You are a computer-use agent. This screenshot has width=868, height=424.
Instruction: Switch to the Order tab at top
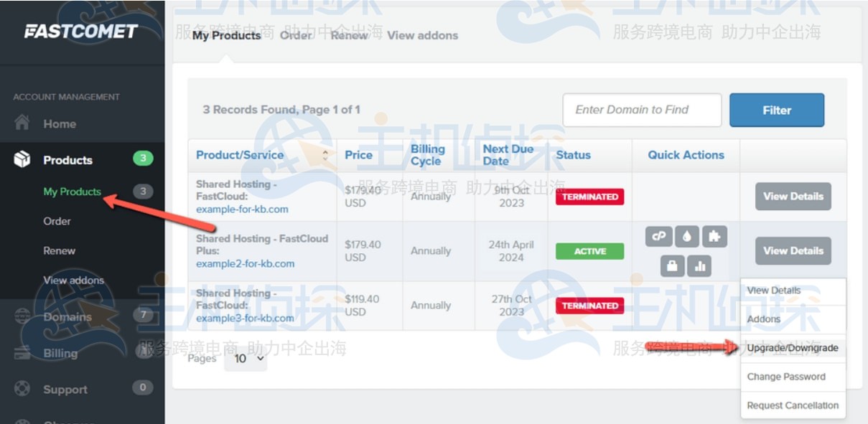tap(296, 35)
